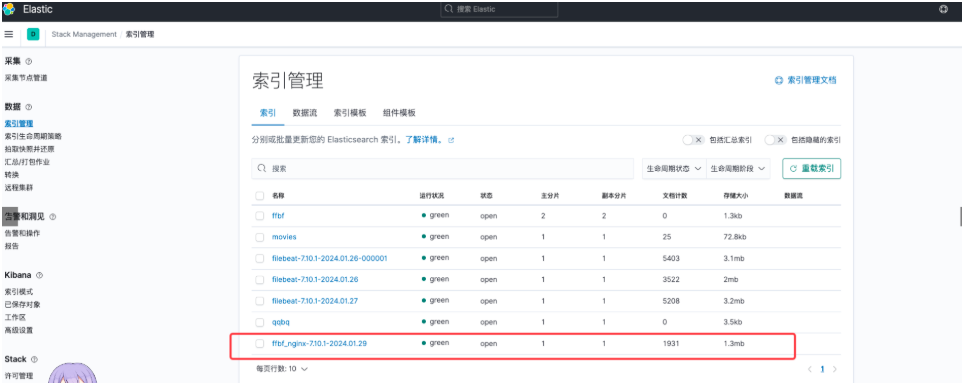Open 转换 in sidebar
The width and height of the screenshot is (962, 383).
12,175
